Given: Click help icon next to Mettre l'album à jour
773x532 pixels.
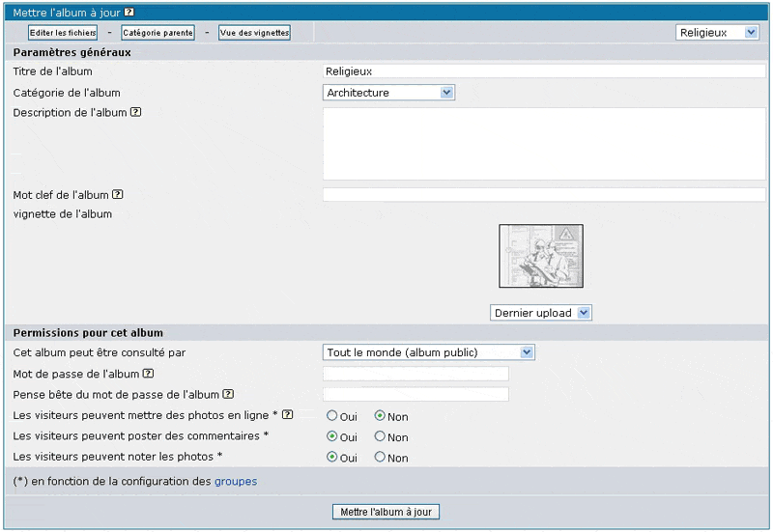Looking at the screenshot, I should tap(129, 13).
